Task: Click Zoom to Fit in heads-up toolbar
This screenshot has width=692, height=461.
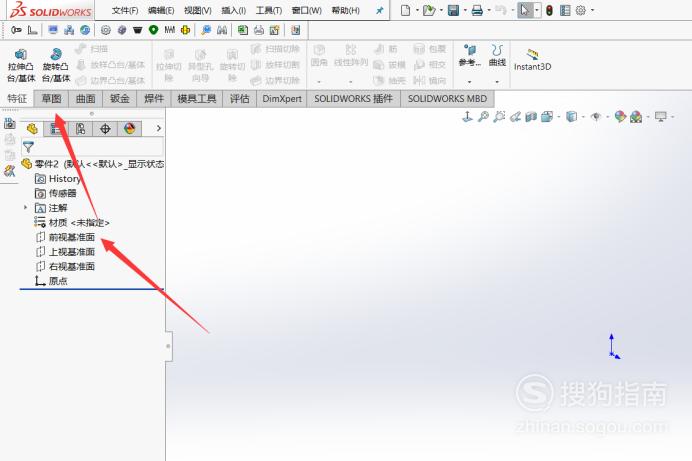Action: click(483, 116)
